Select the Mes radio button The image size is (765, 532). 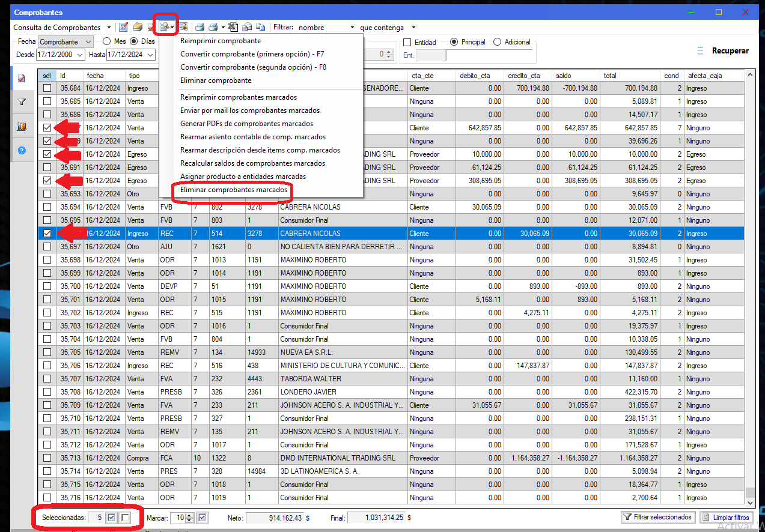(106, 42)
